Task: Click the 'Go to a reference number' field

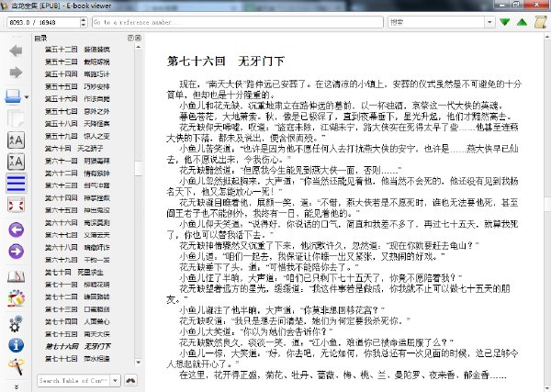Action: [x=238, y=22]
